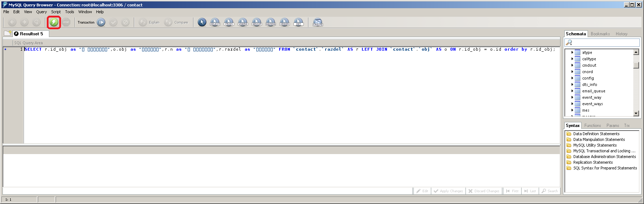Switch to the Params tab
The image size is (644, 204).
point(613,126)
